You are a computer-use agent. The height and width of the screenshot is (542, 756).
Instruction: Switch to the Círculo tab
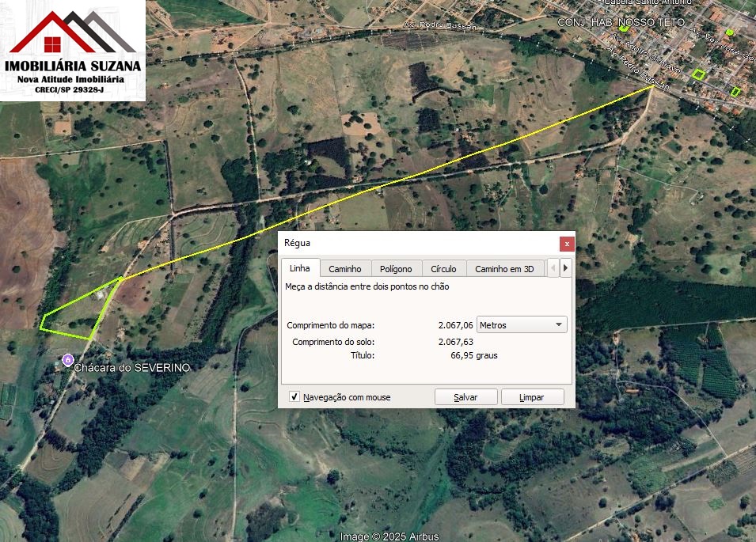[x=443, y=269]
